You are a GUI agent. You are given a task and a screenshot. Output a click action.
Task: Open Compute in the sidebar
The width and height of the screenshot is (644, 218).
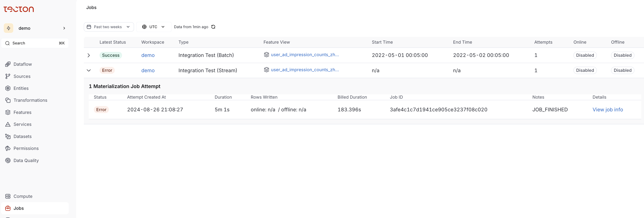click(23, 196)
